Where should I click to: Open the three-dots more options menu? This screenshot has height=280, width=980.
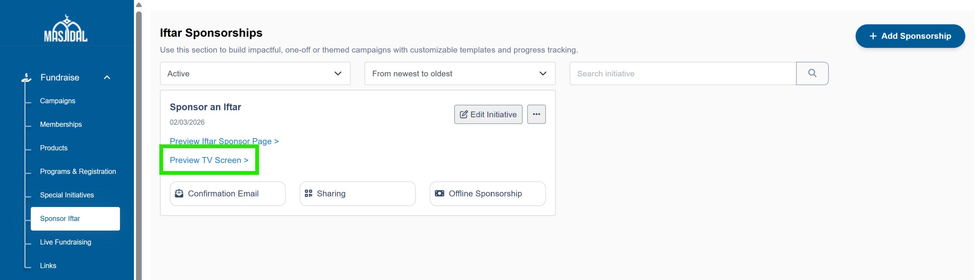click(536, 114)
